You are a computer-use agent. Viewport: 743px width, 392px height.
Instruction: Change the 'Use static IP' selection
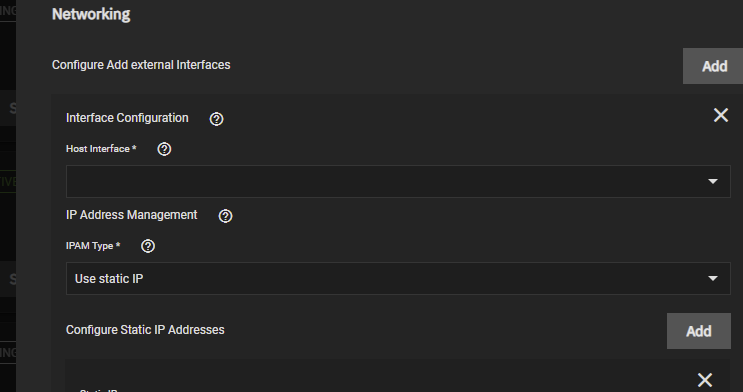[x=398, y=279]
